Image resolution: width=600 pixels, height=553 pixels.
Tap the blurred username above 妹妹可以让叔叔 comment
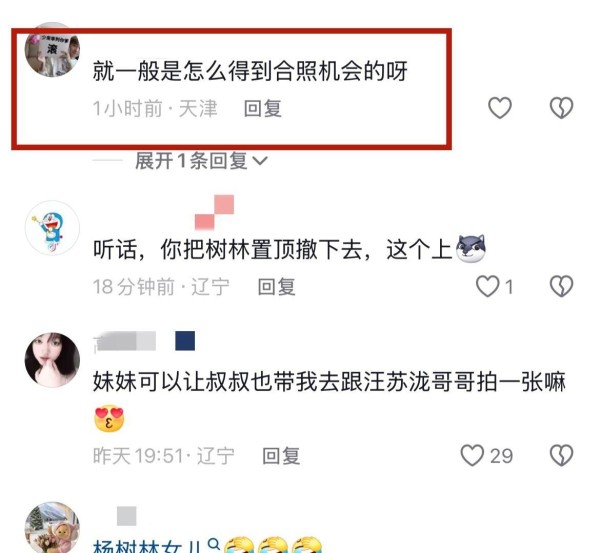click(125, 341)
